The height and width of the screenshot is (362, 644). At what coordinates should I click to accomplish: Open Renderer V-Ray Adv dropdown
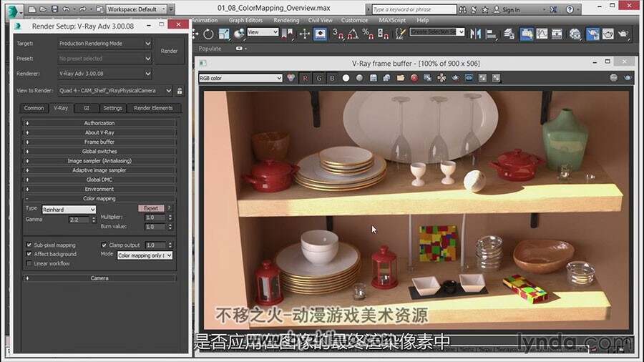click(104, 74)
